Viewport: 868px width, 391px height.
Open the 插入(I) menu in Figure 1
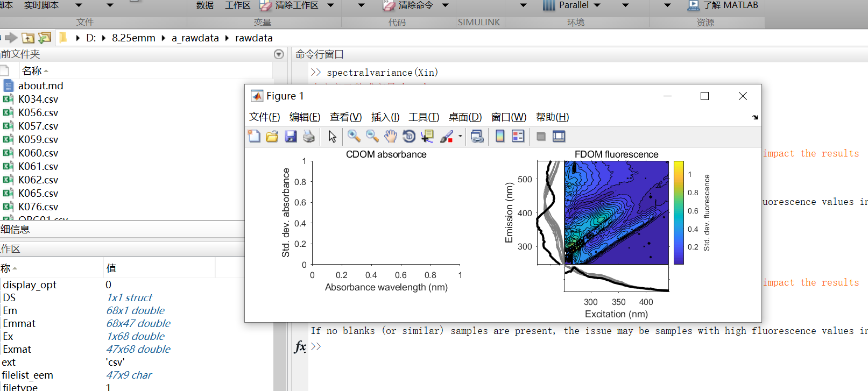tap(385, 117)
